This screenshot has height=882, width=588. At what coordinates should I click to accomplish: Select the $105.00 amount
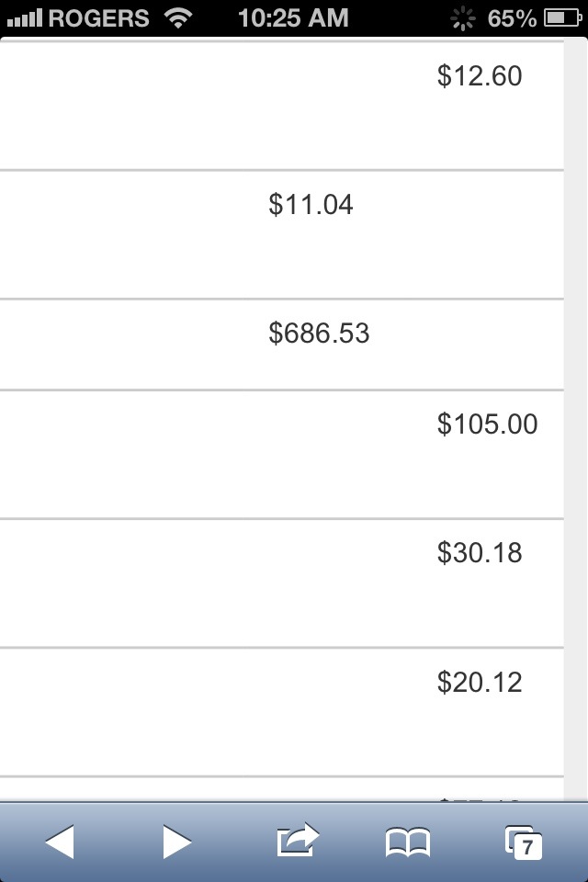pos(487,424)
